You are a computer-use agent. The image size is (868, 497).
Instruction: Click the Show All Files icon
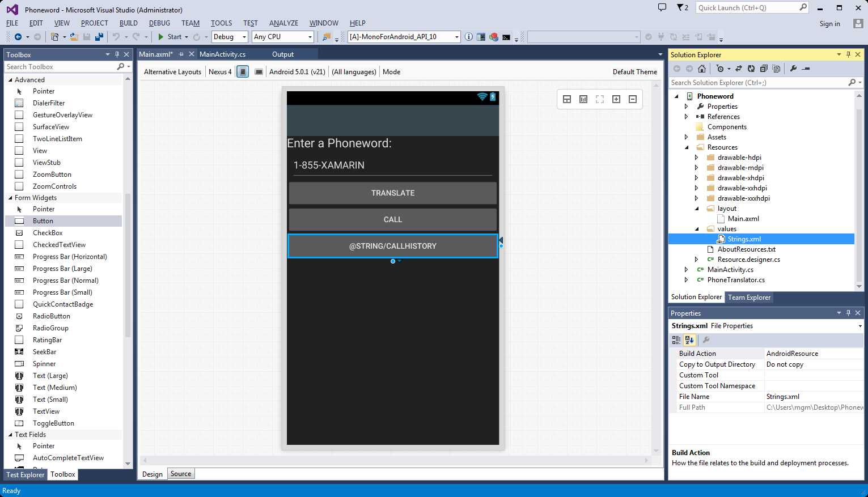pos(776,69)
